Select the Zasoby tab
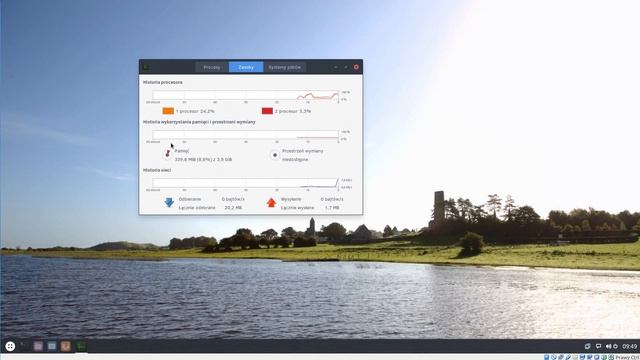This screenshot has height=360, width=640. pos(246,67)
